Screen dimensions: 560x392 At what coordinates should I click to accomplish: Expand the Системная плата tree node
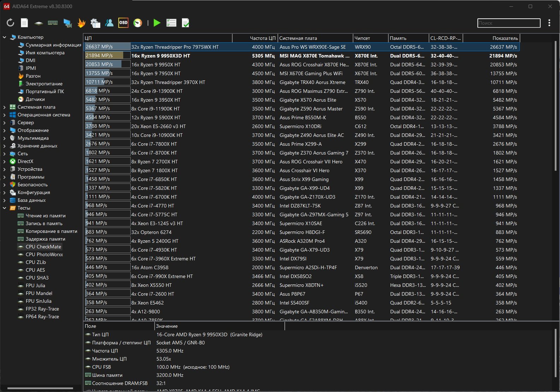click(x=5, y=107)
